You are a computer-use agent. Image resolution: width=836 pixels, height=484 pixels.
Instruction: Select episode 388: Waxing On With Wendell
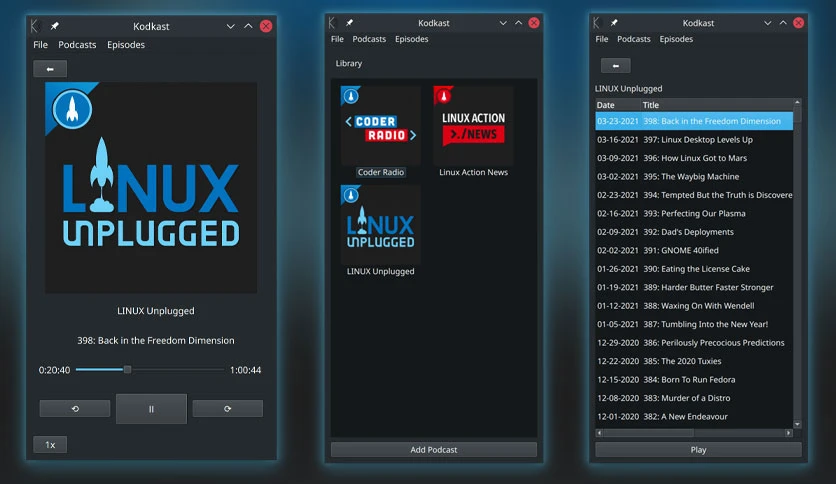pyautogui.click(x=694, y=305)
